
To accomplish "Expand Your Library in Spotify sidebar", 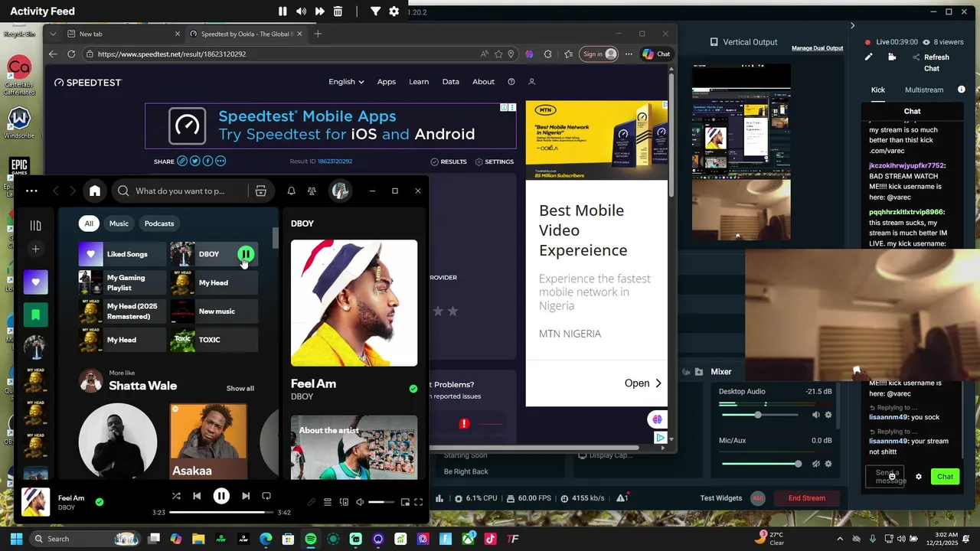I will 35,225.
